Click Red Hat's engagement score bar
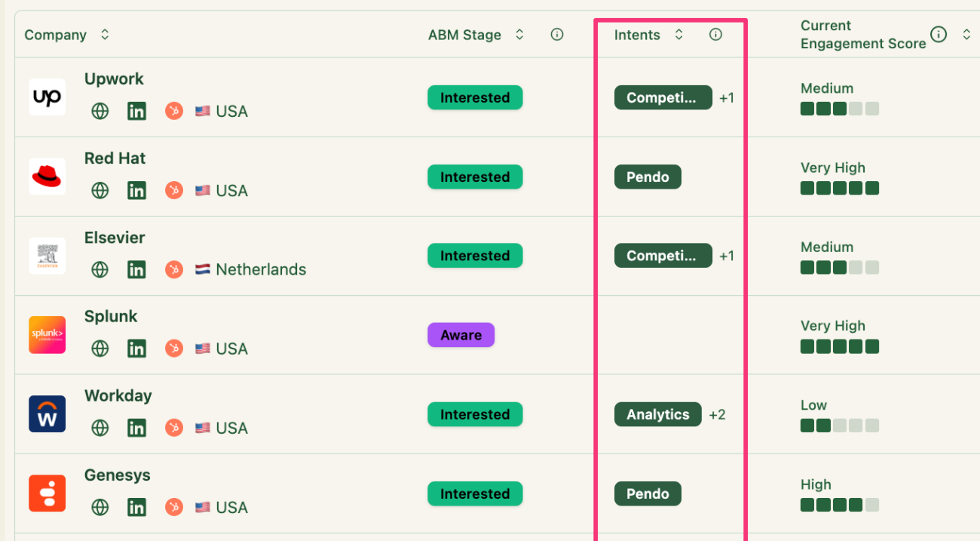Screen dimensions: 980x541 click(x=839, y=189)
